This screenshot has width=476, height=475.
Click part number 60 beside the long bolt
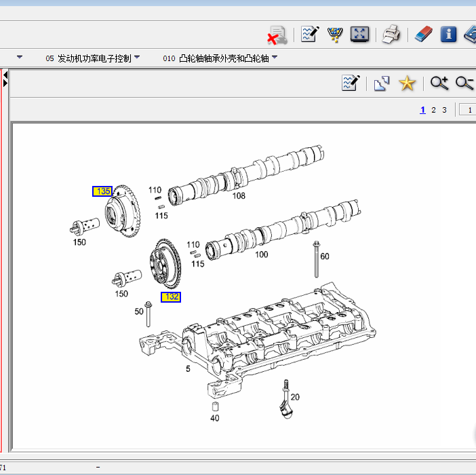pos(325,256)
